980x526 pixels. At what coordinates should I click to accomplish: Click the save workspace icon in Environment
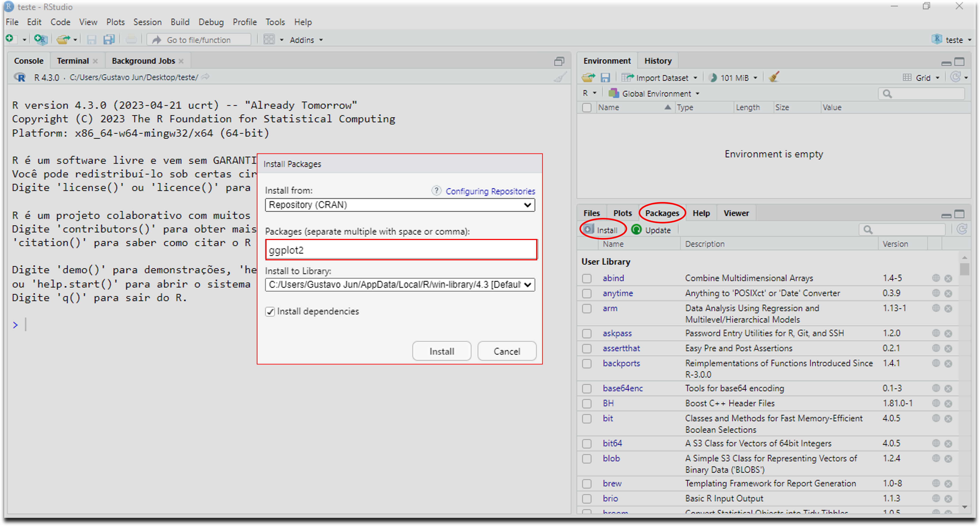(x=605, y=78)
